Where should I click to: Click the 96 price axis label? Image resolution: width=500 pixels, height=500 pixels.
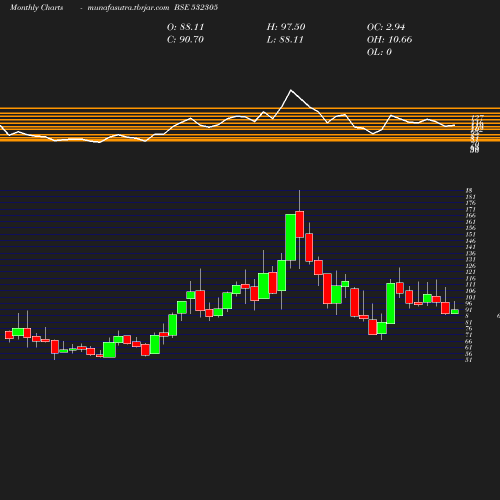pos(469,304)
